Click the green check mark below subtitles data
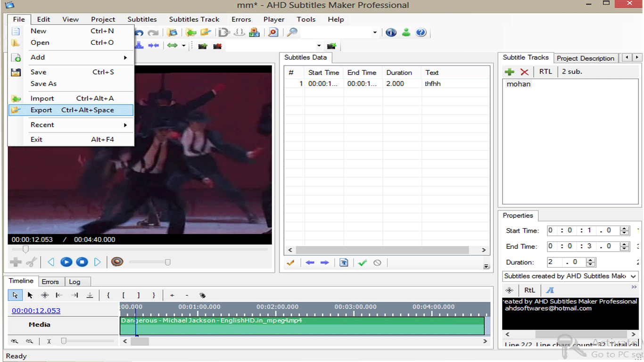644x362 pixels. 362,263
